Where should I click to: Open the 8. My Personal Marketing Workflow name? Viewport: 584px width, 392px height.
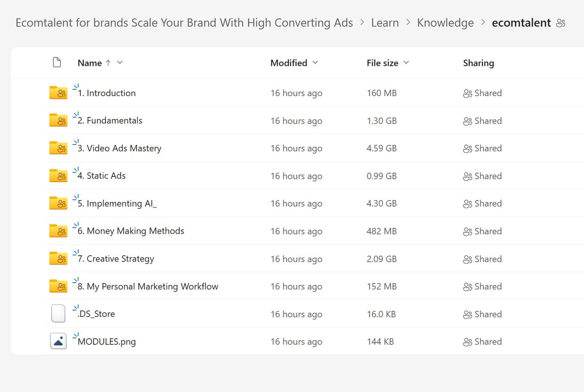148,287
